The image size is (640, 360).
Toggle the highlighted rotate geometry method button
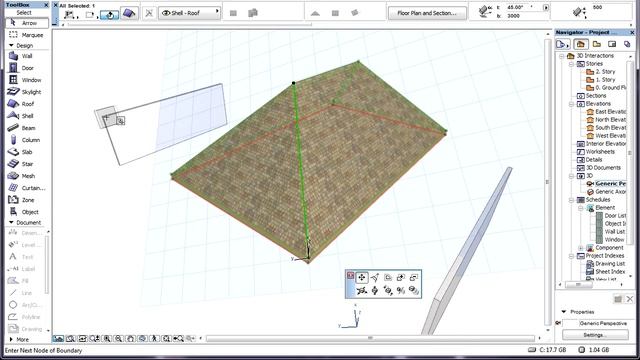[109, 15]
